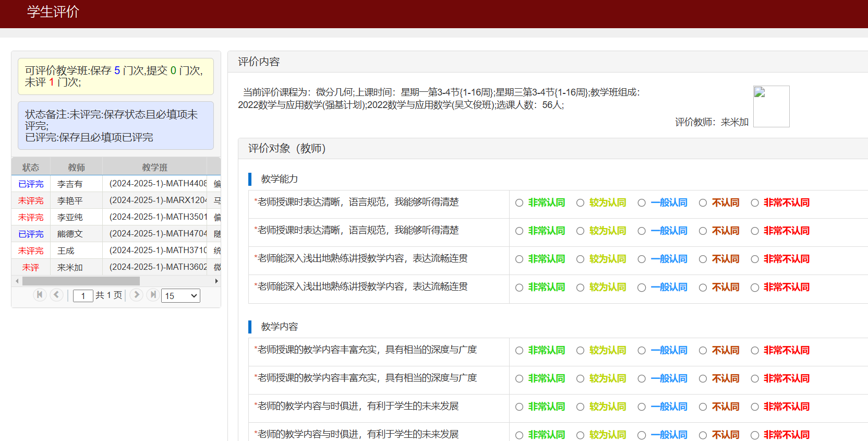Click the 教师 column header
Screen dimensions: 868x441
76,168
